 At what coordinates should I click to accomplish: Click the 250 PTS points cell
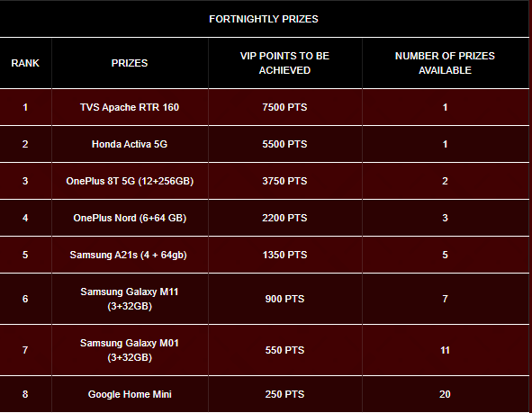(x=284, y=394)
